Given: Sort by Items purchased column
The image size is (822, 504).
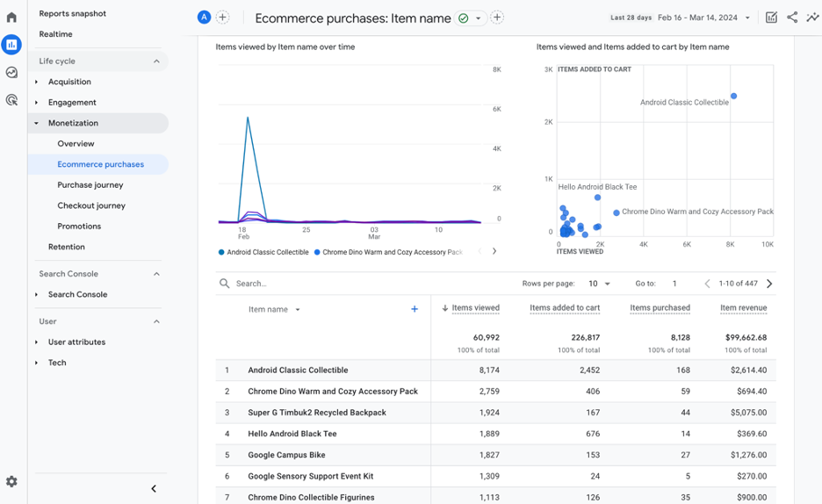Looking at the screenshot, I should coord(660,308).
